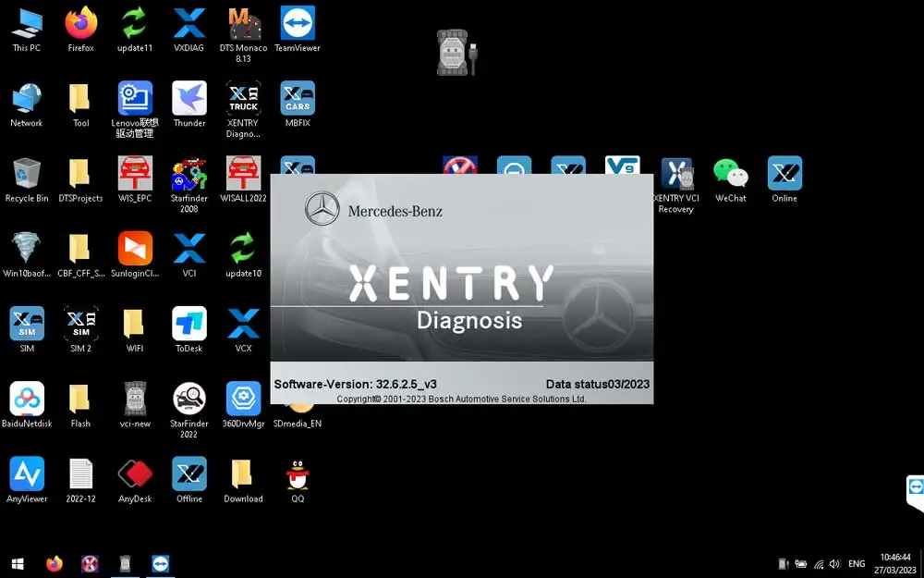Viewport: 924px width, 578px height.
Task: Open the MBFIX Cars icon
Action: pyautogui.click(x=298, y=105)
